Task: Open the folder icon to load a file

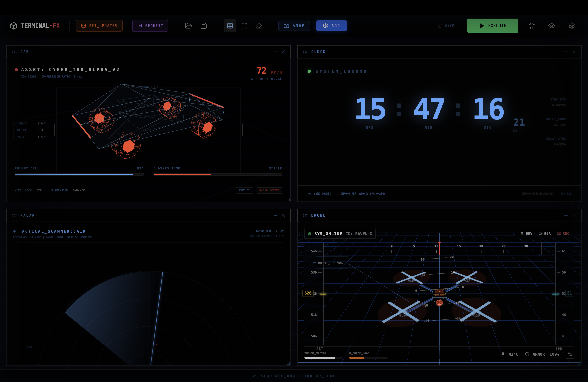Action: 189,26
